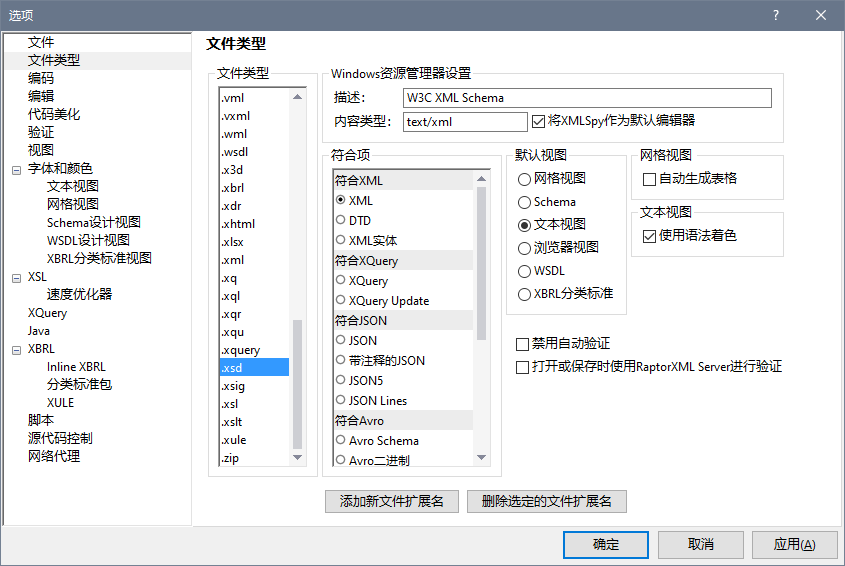Collapse the XBRL tree node
The image size is (845, 566).
[16, 349]
